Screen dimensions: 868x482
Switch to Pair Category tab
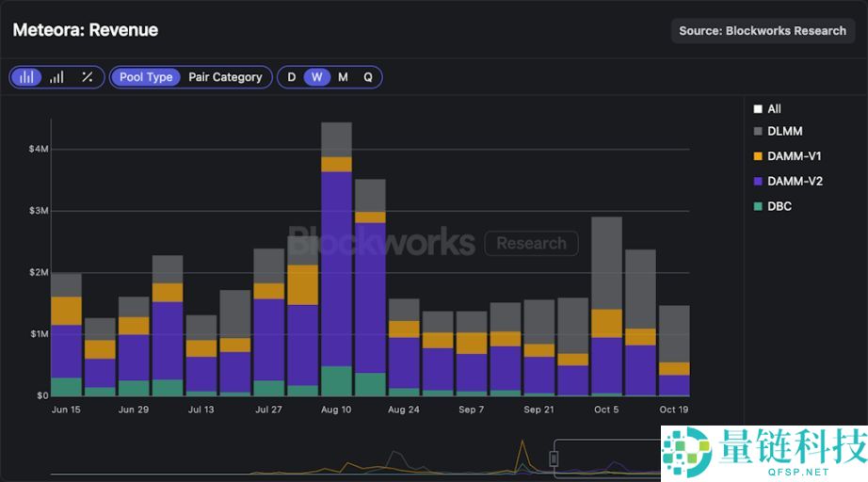[x=225, y=77]
